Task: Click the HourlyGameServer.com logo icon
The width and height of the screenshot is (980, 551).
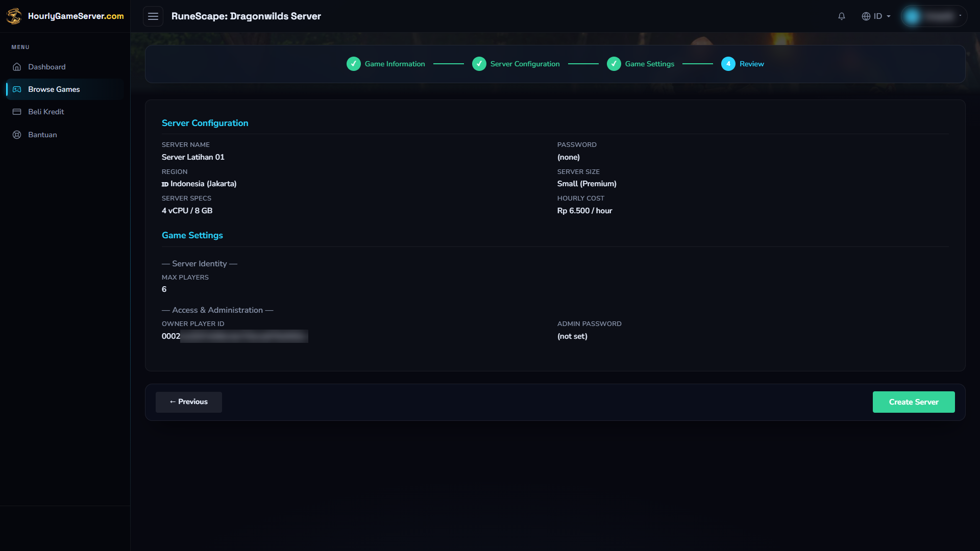Action: pos(14,16)
